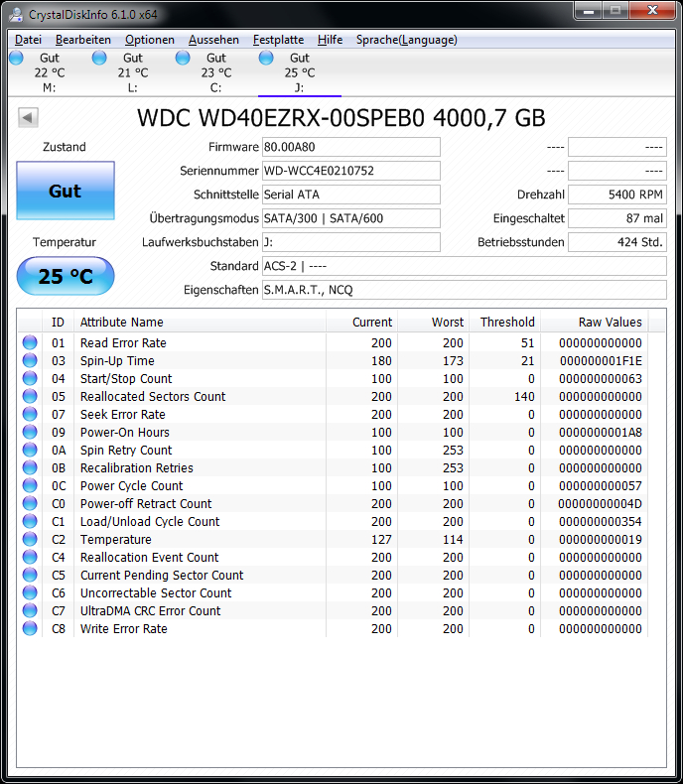Click status orb of Spin Retry Count
The height and width of the screenshot is (784, 683).
30,450
